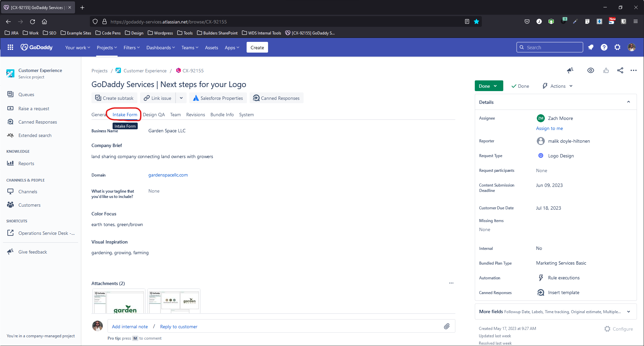Expand the Apps menu
This screenshot has width=644, height=346.
coord(232,48)
